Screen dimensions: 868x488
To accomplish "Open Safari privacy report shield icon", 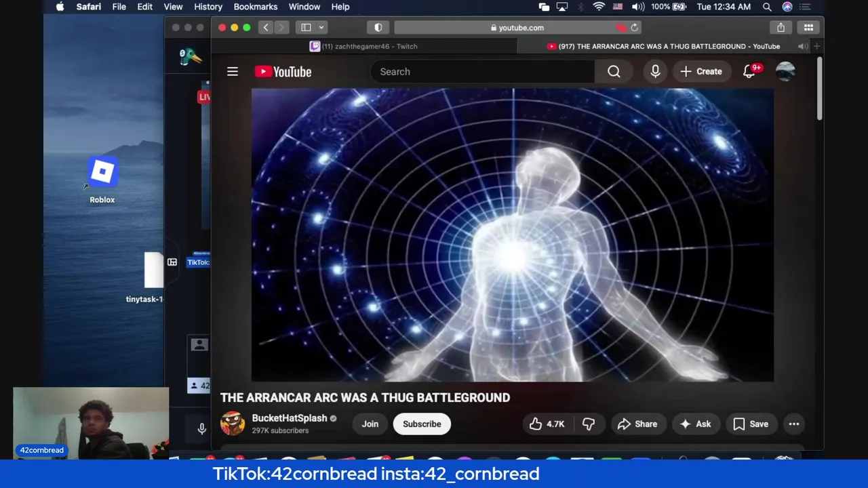I will (378, 28).
